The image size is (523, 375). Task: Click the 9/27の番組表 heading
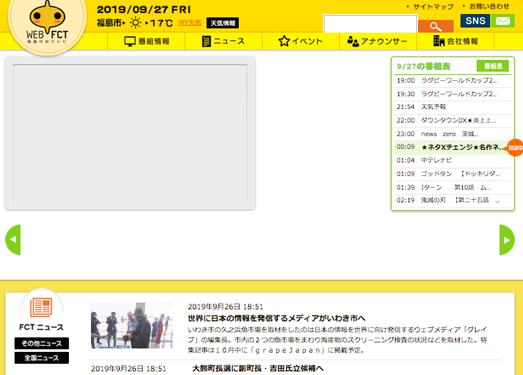424,66
